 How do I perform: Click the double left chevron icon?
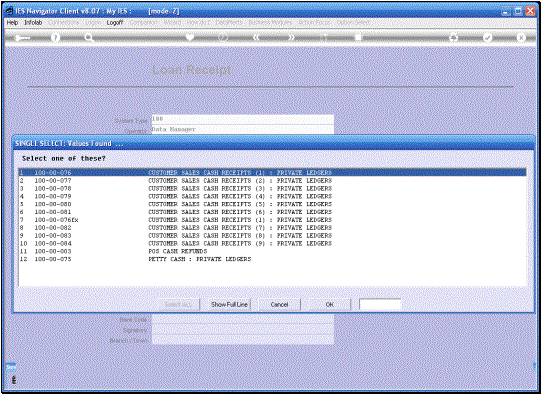(256, 37)
